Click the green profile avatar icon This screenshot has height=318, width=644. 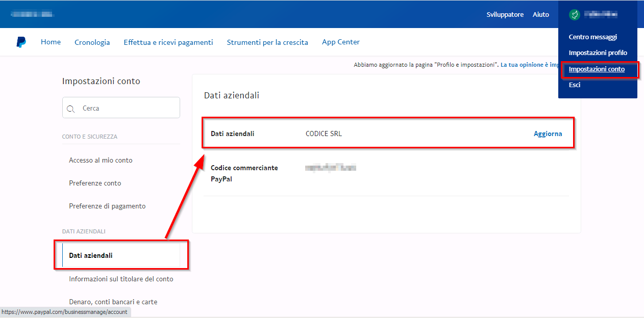[x=574, y=15]
